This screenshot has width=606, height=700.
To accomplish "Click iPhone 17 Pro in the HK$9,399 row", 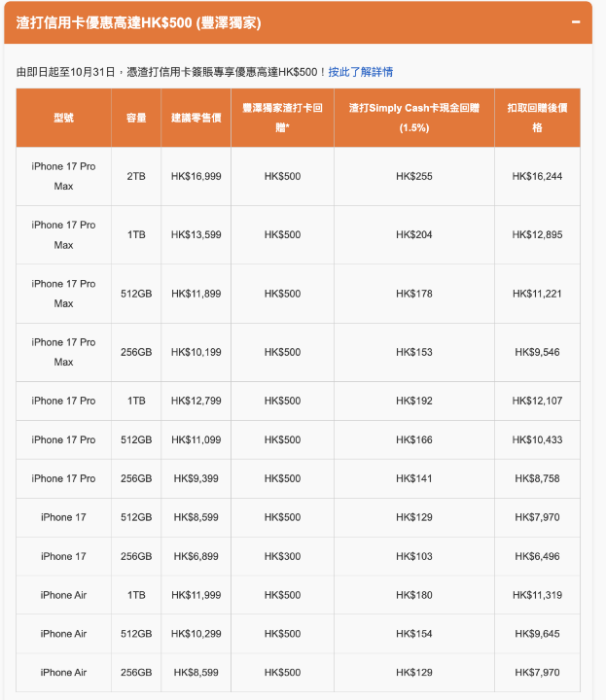I will tap(63, 478).
